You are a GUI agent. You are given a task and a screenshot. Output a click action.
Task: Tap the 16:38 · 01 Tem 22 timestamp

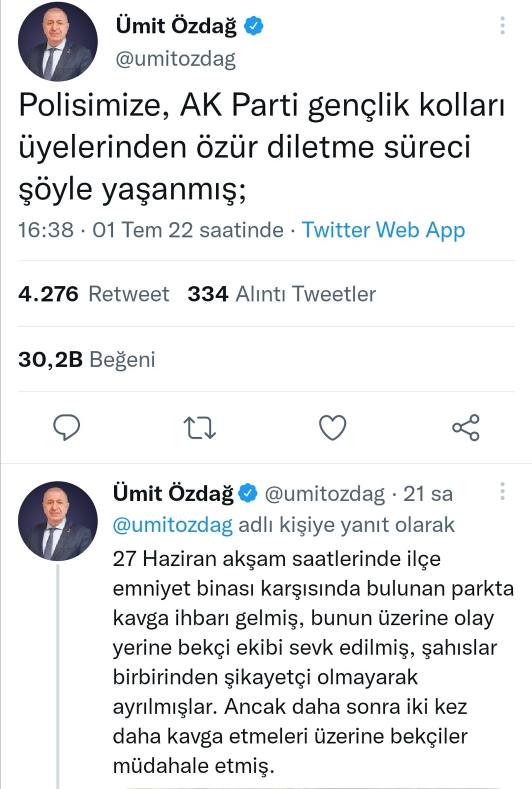click(150, 230)
